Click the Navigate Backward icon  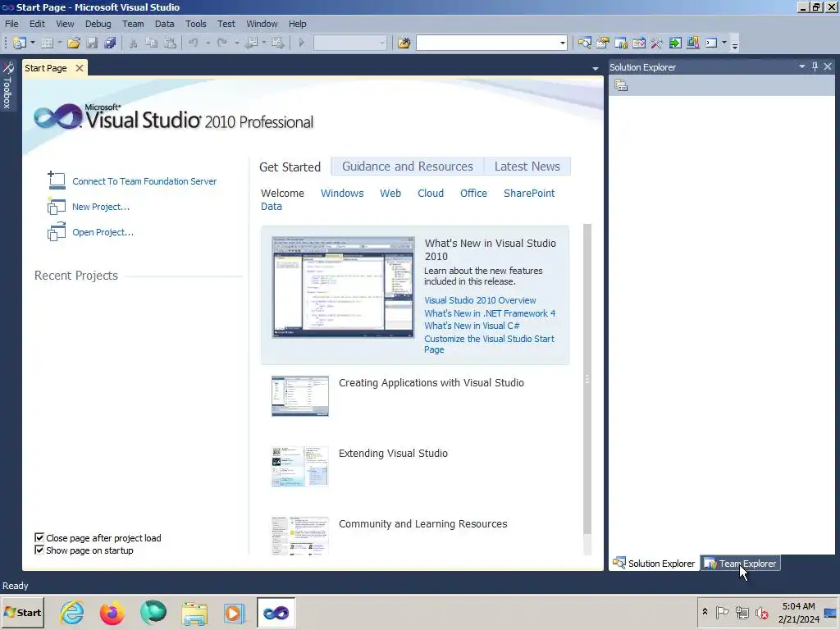tap(251, 43)
